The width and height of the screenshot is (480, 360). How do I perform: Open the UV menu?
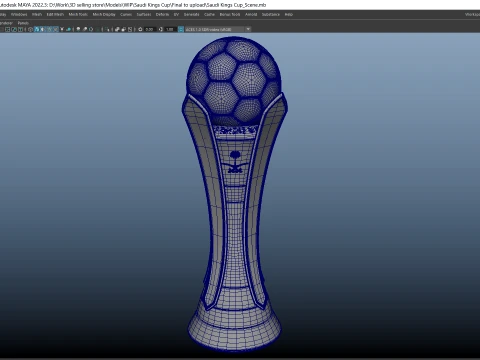click(x=176, y=14)
